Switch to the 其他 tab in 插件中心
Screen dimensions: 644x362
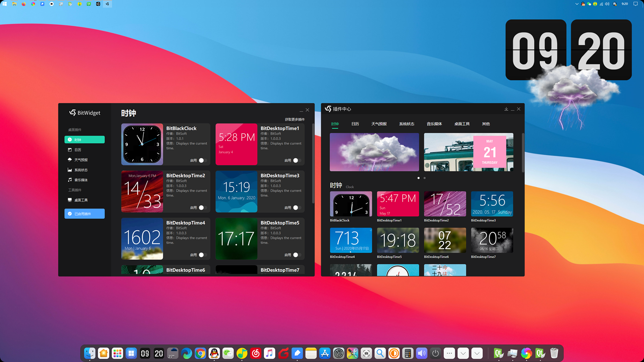[x=485, y=123]
